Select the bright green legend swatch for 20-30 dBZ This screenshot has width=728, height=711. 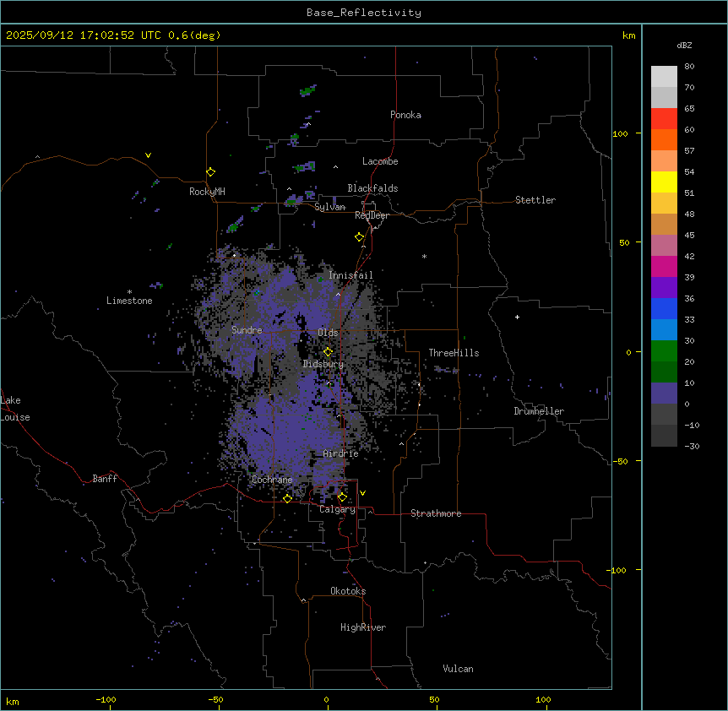[x=664, y=351]
